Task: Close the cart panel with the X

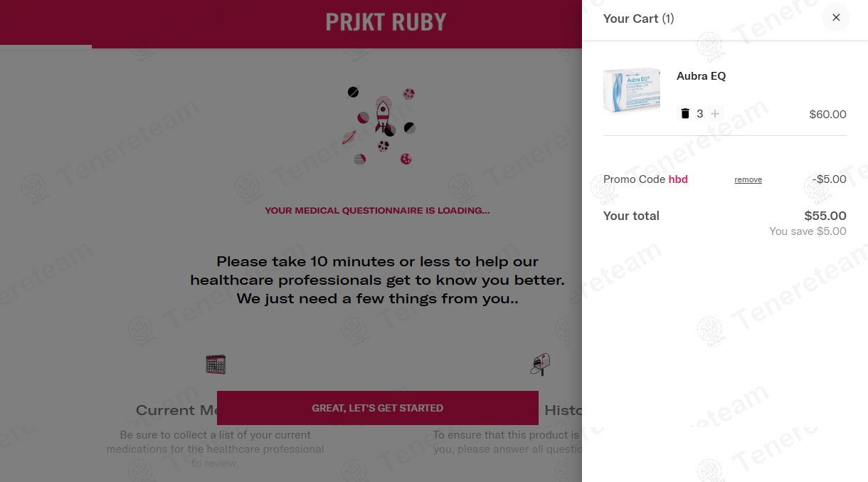Action: pos(836,18)
